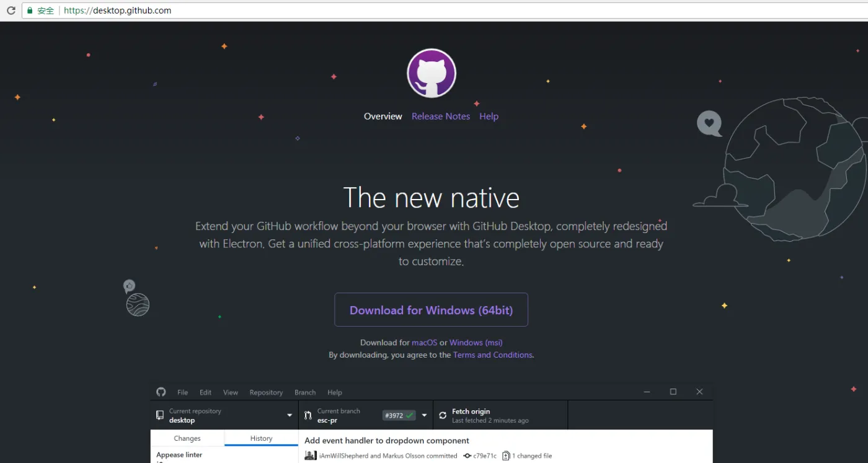Open the View menu in the app screenshot
The width and height of the screenshot is (868, 463).
click(x=231, y=392)
